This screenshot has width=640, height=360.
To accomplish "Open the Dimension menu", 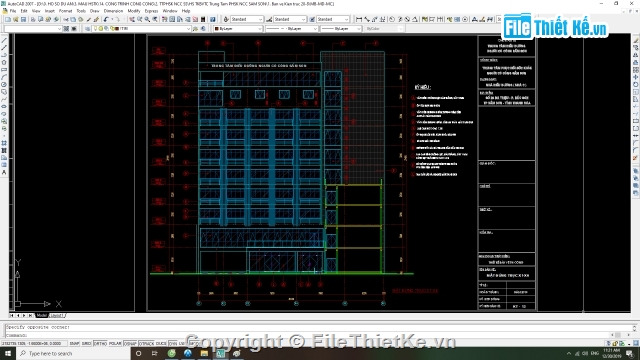I will tap(113, 11).
